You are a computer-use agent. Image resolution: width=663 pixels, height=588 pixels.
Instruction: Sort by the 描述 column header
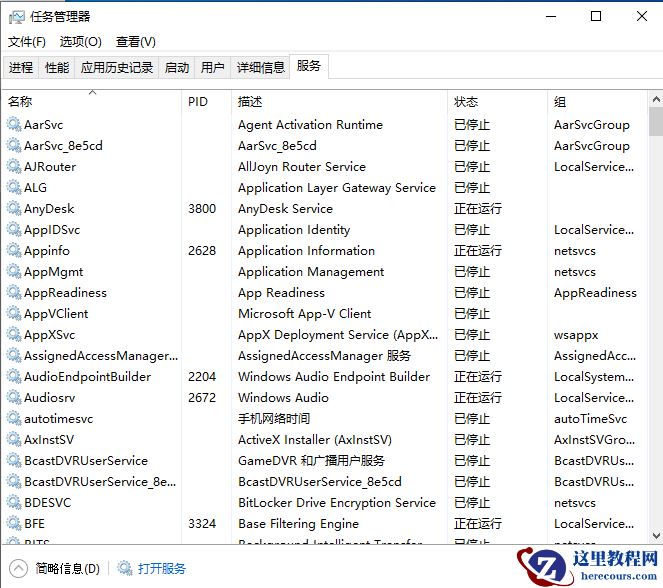(339, 101)
